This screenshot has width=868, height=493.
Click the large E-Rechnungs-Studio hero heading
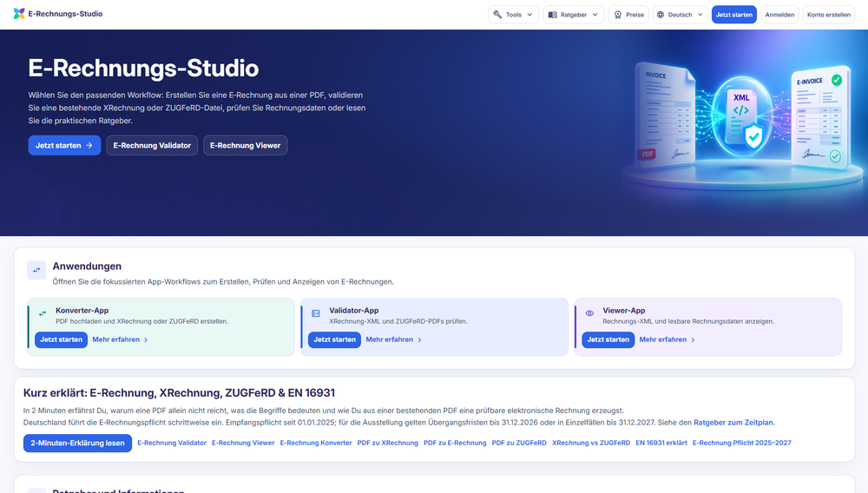(x=143, y=68)
